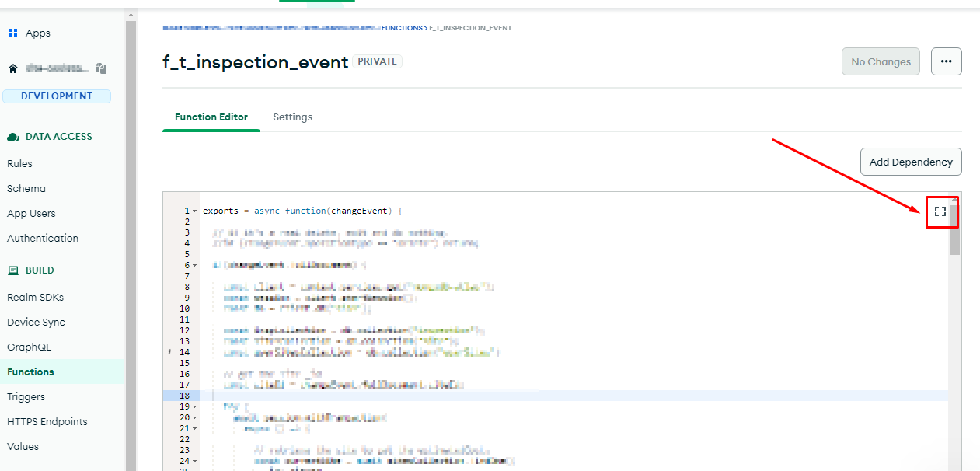Click line number 14 in the gutter
This screenshot has height=471, width=980.
click(x=185, y=352)
